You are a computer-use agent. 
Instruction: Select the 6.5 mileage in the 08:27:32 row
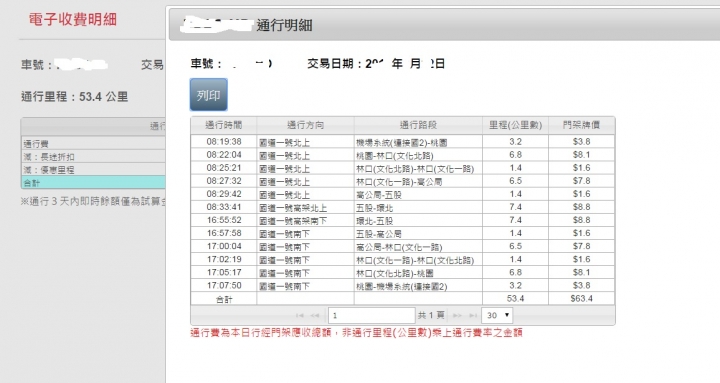515,181
